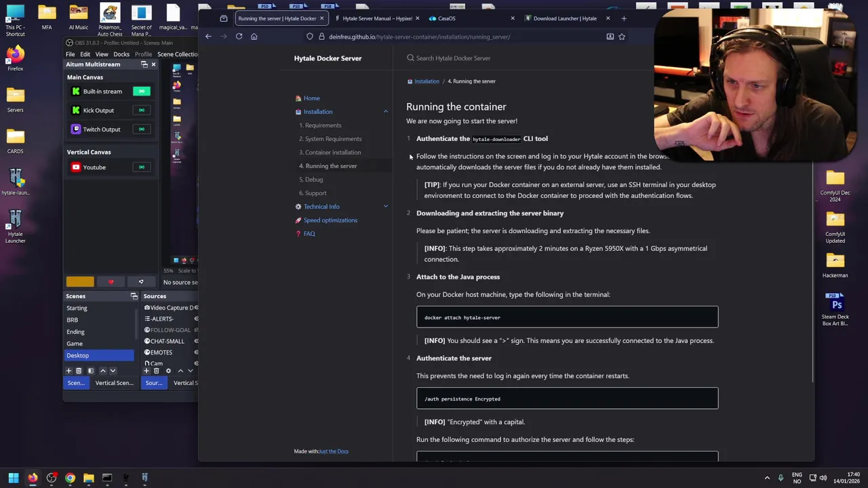Open the OBS Docks menu
Viewport: 868px width, 488px height.
tap(121, 54)
